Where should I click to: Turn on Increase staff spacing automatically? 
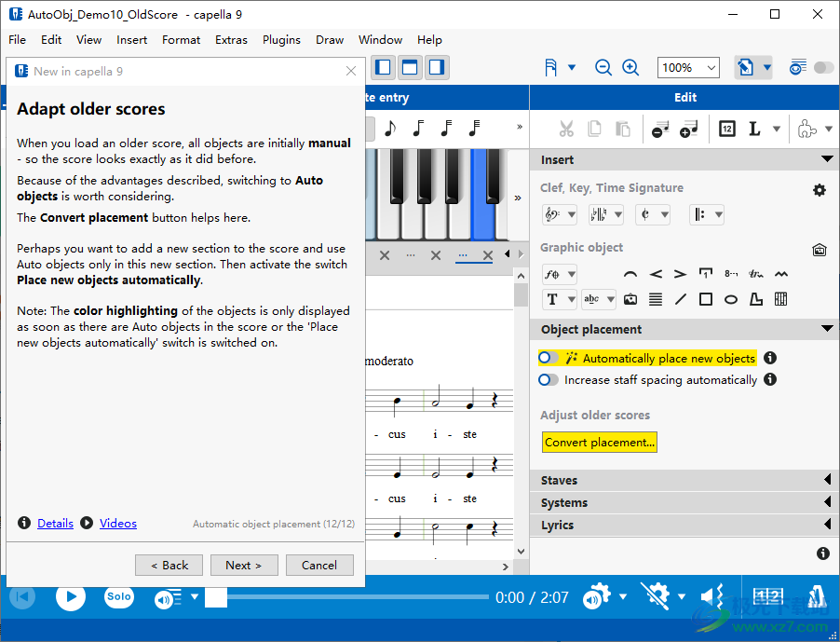pyautogui.click(x=549, y=380)
